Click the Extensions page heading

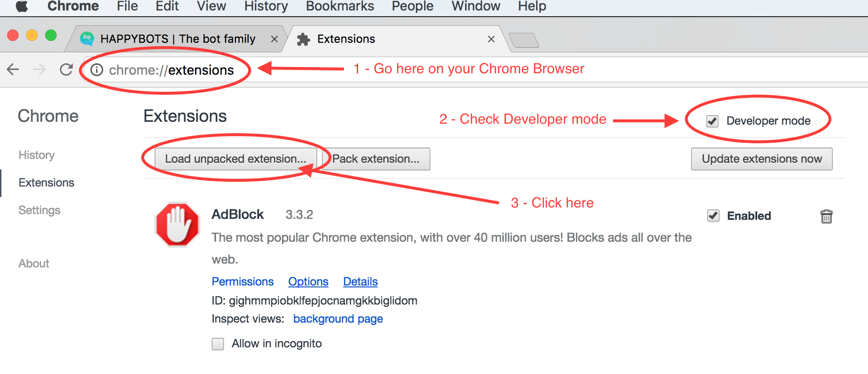[x=185, y=116]
